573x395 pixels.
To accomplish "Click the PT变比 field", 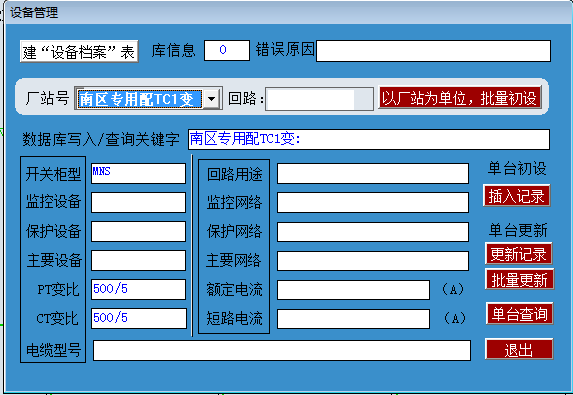I will pos(138,289).
